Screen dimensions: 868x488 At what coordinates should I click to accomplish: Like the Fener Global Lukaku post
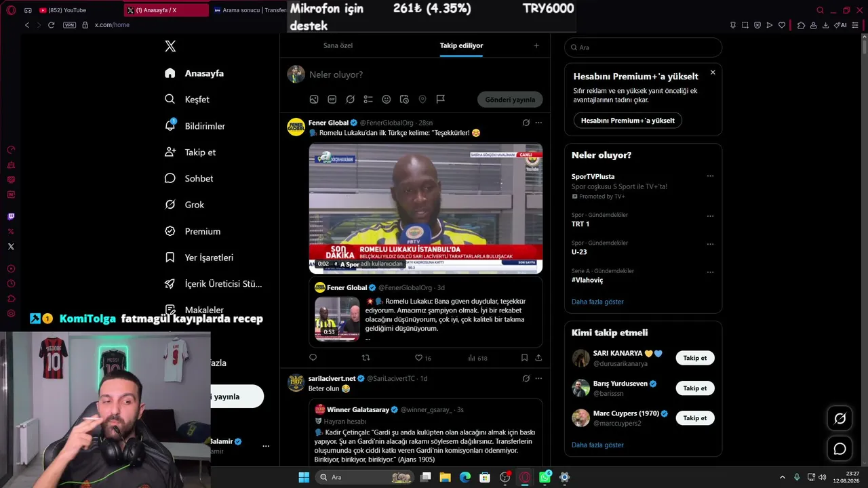(x=423, y=358)
